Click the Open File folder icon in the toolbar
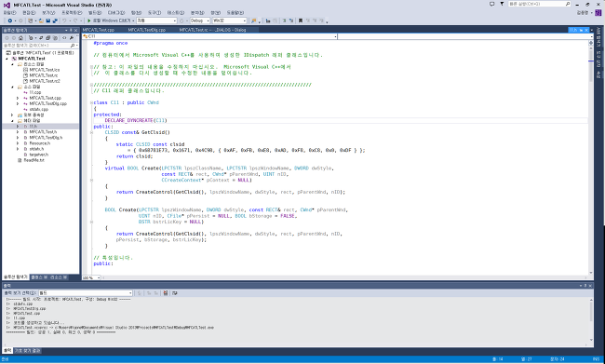Screen dimensions: 605x364 pyautogui.click(x=41, y=20)
